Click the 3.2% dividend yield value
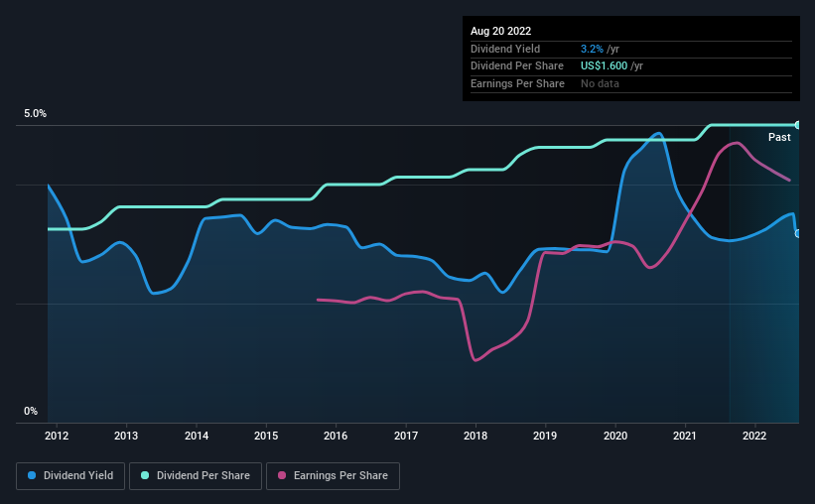This screenshot has width=815, height=504. (592, 49)
